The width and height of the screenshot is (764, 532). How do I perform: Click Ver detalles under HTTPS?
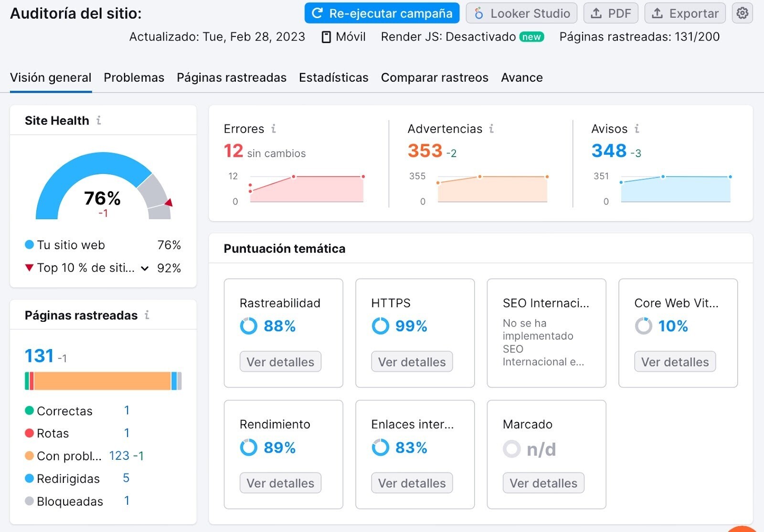pos(412,362)
